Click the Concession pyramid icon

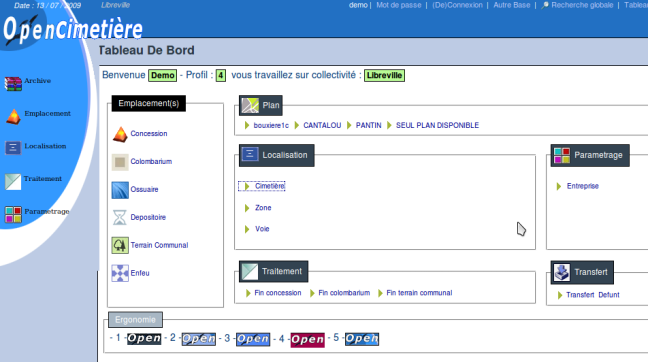click(x=120, y=134)
